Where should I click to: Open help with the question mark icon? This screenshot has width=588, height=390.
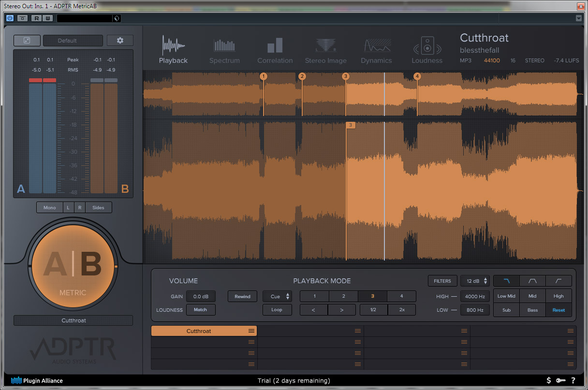pos(573,380)
